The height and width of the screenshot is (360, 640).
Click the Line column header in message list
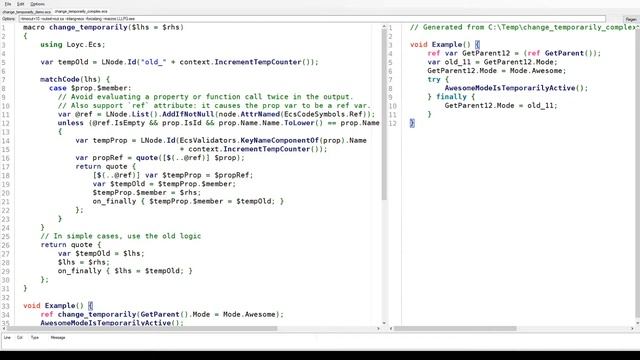7,338
